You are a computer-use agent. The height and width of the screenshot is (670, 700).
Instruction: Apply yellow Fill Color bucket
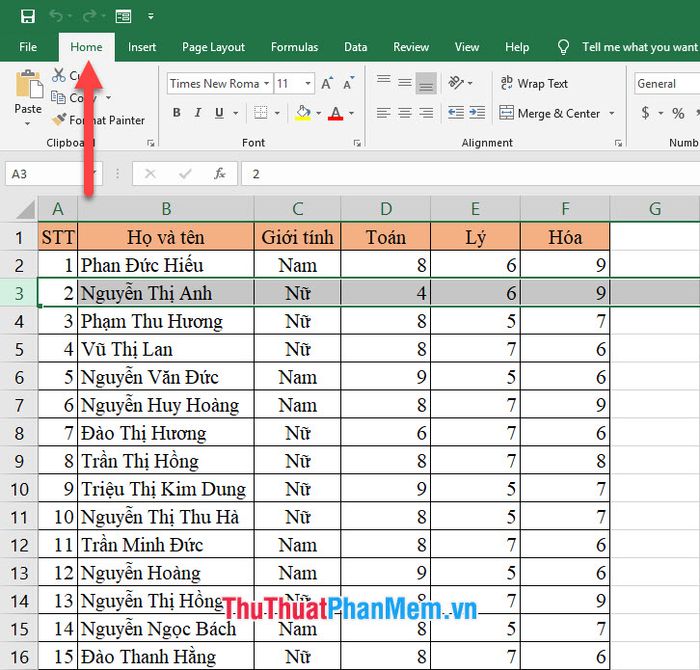pyautogui.click(x=303, y=113)
